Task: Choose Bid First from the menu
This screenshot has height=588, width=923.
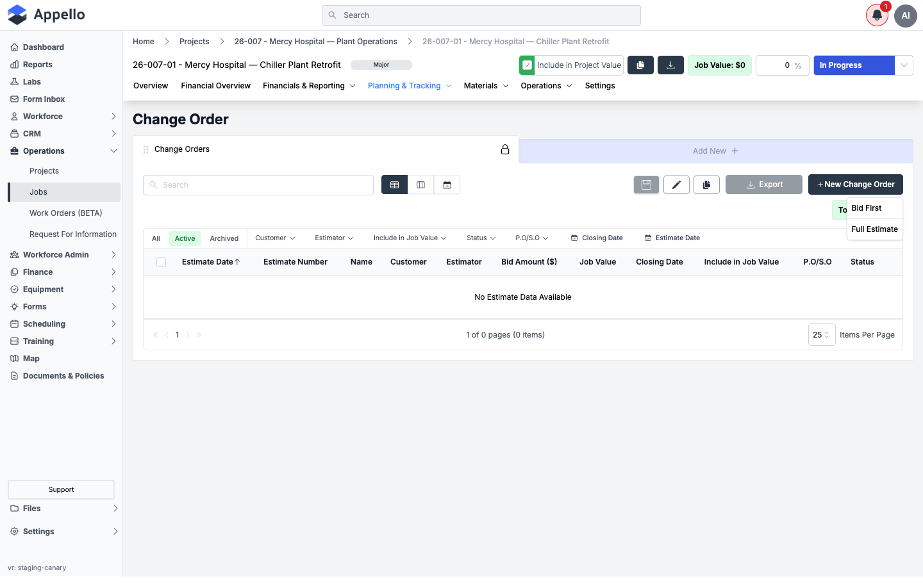Action: click(x=874, y=208)
